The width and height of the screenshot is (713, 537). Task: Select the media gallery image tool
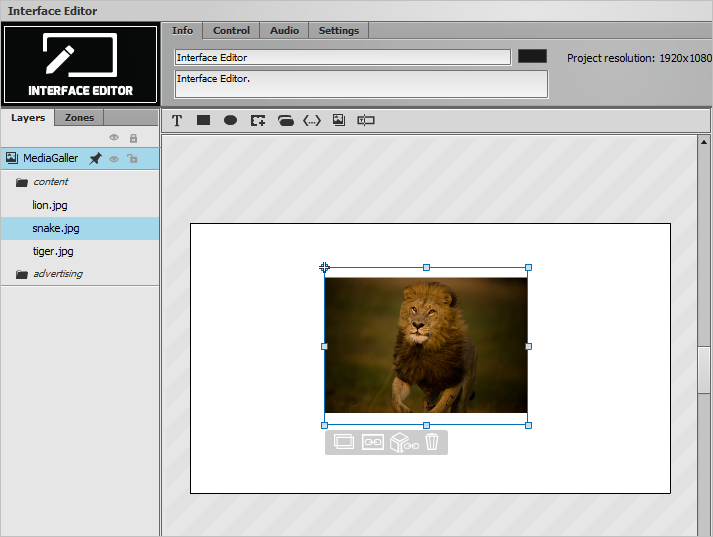coord(339,120)
